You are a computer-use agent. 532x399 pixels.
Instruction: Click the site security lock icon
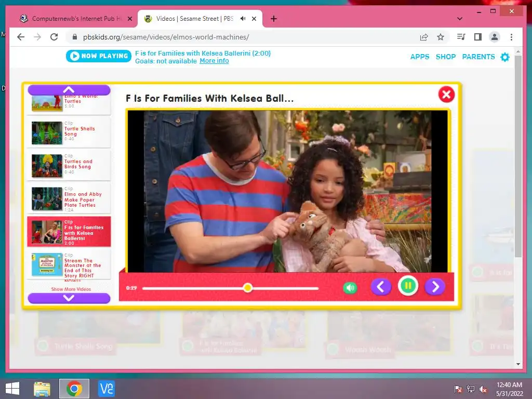(x=75, y=37)
